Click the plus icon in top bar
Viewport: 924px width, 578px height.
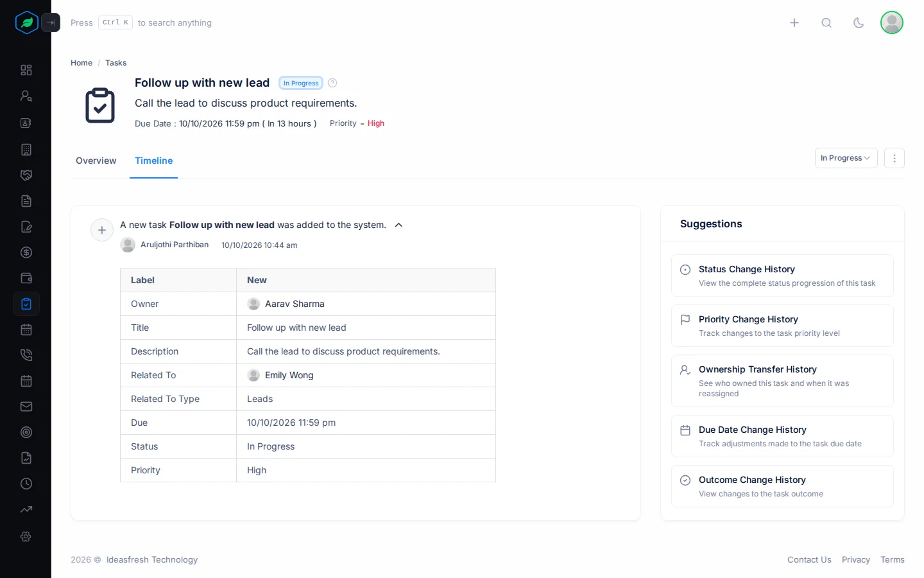tap(794, 22)
